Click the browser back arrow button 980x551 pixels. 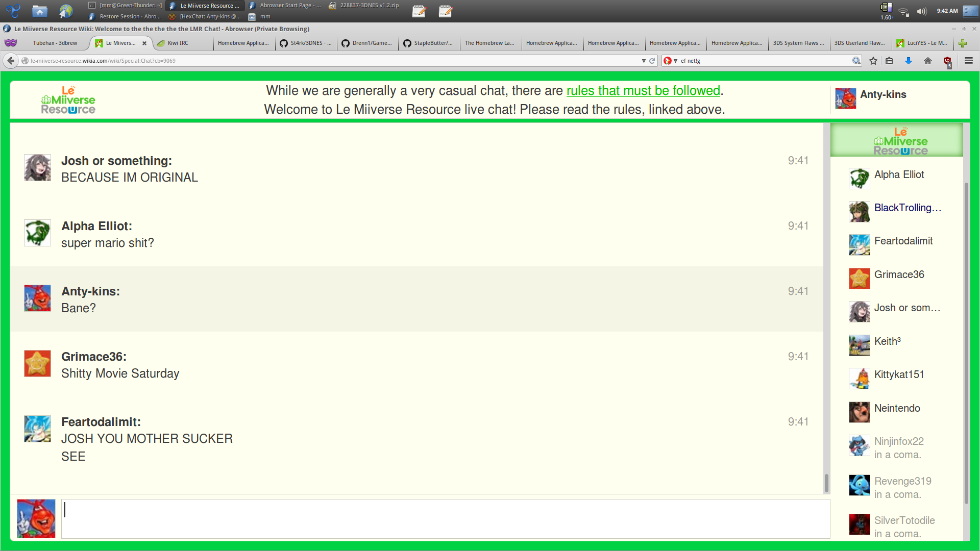tap(11, 61)
